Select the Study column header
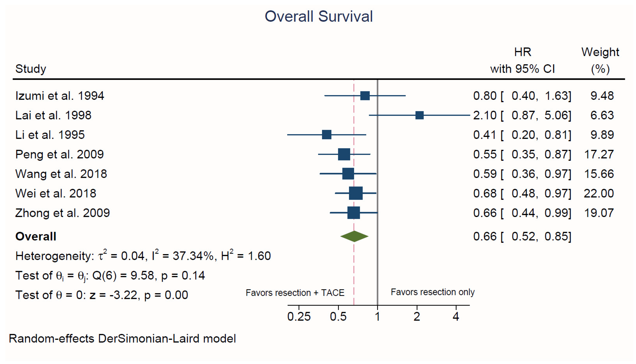This screenshot has height=364, width=636. 31,69
